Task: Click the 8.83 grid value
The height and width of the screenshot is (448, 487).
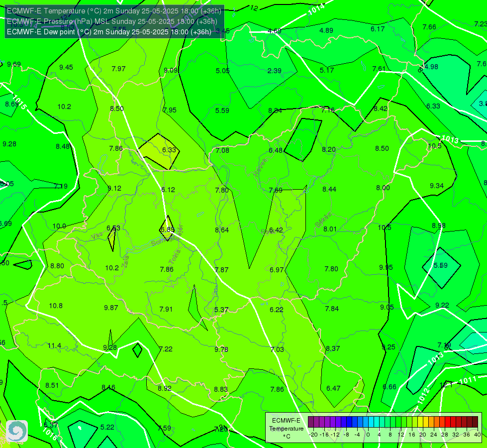Action: [x=221, y=389]
